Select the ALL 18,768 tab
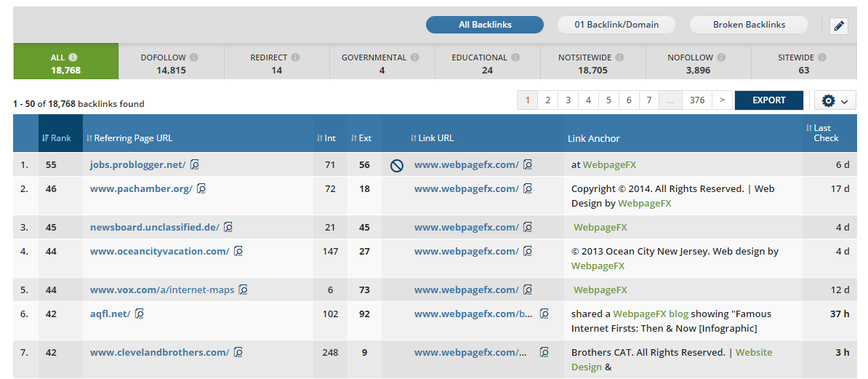The height and width of the screenshot is (379, 868). [66, 63]
